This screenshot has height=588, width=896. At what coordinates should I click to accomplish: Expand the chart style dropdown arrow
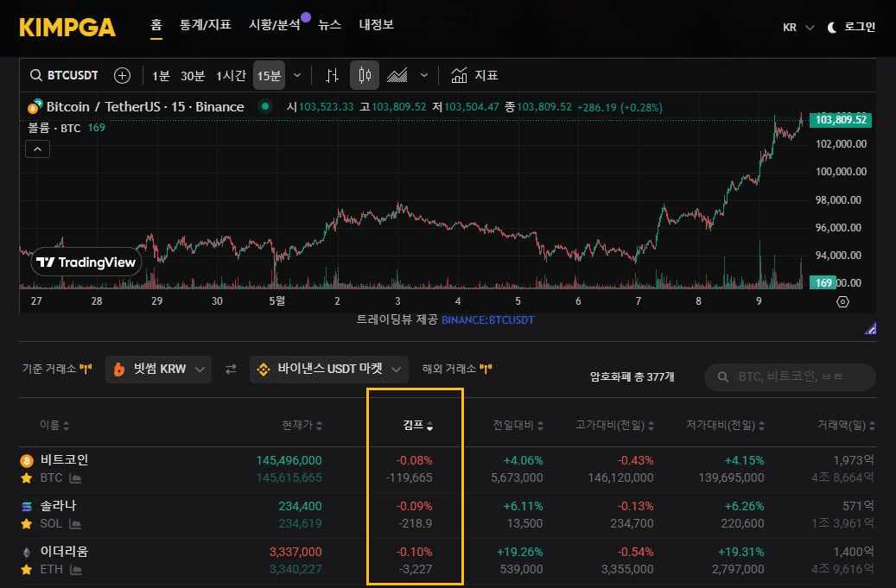pyautogui.click(x=424, y=75)
